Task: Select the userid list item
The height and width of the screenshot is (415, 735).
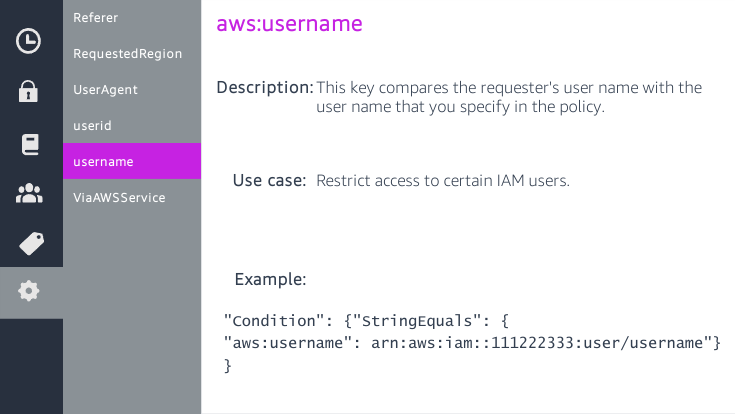Action: [92, 125]
